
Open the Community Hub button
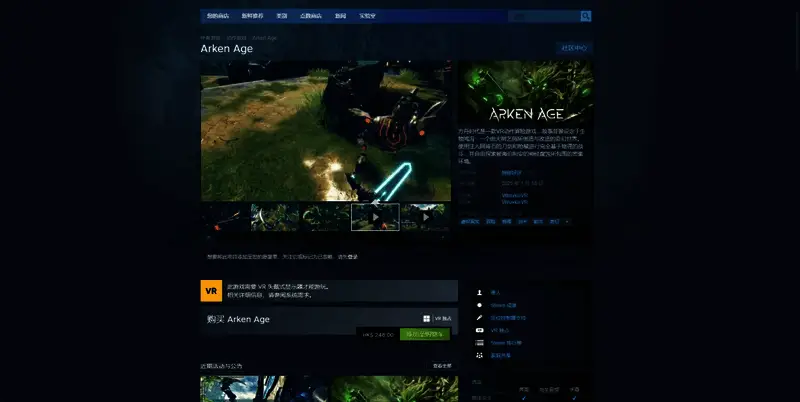[x=575, y=48]
